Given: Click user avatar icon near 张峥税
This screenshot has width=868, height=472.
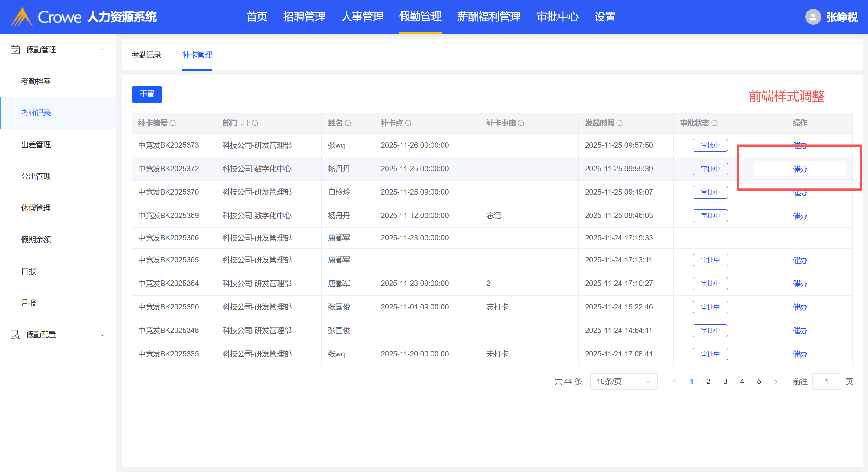Looking at the screenshot, I should click(x=813, y=17).
